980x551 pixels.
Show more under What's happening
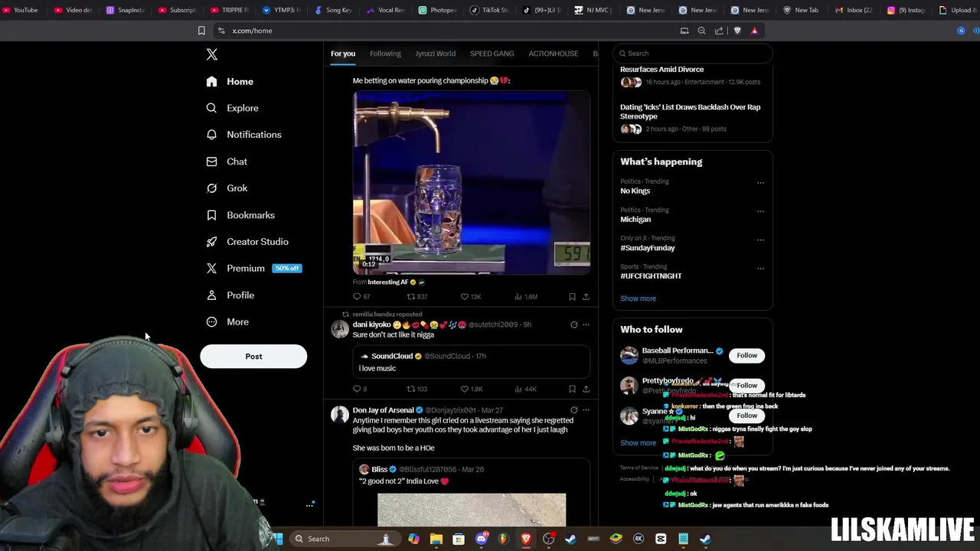click(638, 298)
